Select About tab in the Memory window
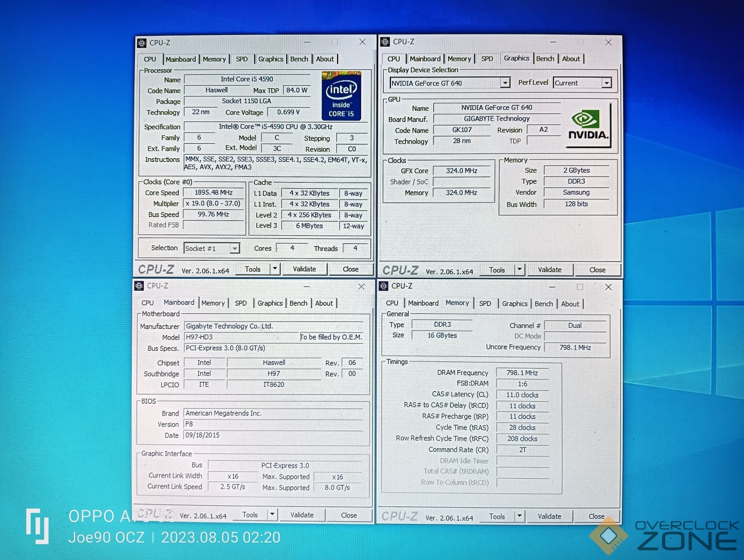Image resolution: width=744 pixels, height=560 pixels. pyautogui.click(x=570, y=304)
